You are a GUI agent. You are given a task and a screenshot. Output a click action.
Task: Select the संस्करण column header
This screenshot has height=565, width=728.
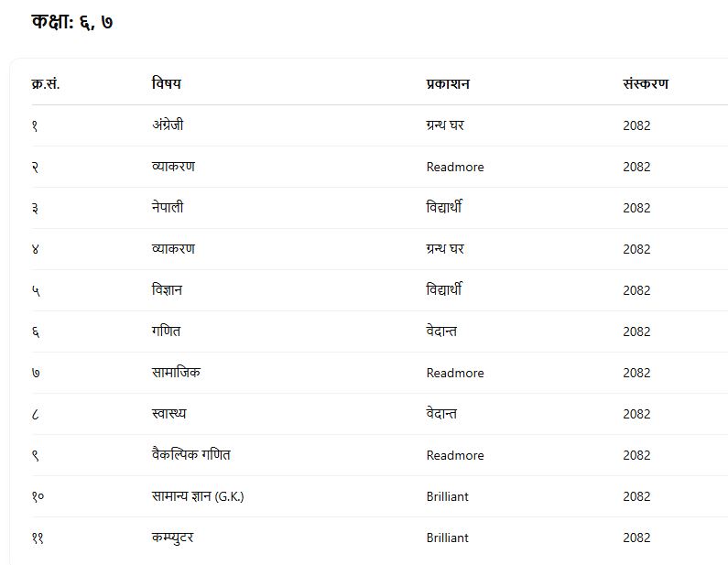(x=646, y=84)
